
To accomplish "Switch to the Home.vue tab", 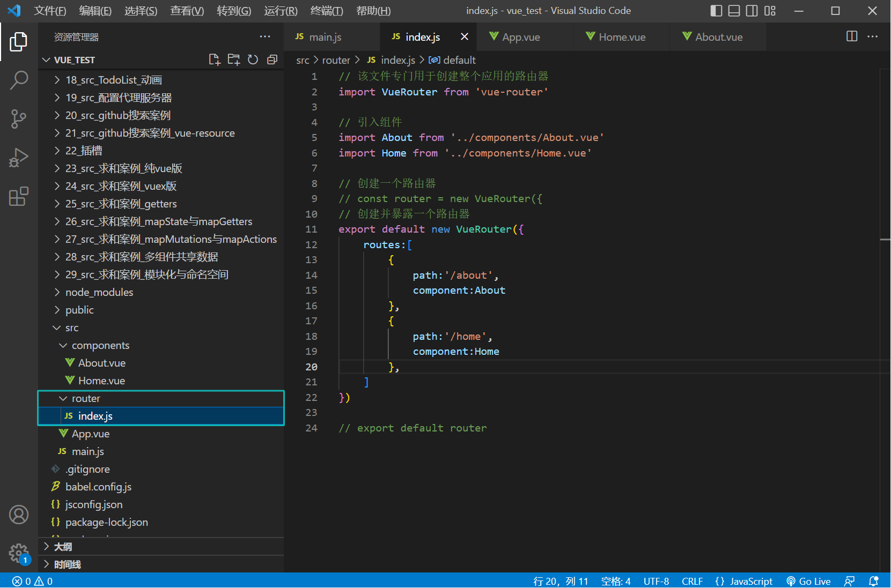I will tap(621, 36).
